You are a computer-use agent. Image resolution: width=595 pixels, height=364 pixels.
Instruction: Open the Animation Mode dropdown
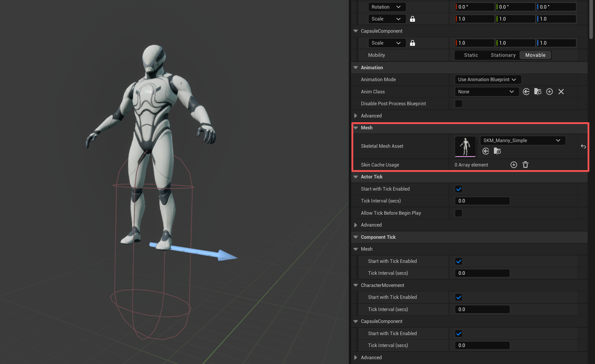click(488, 80)
